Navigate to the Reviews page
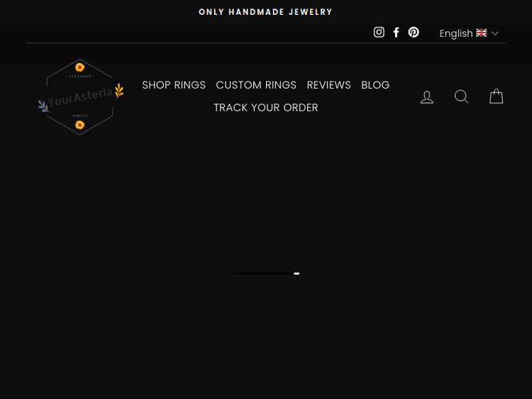This screenshot has height=399, width=532. [328, 85]
